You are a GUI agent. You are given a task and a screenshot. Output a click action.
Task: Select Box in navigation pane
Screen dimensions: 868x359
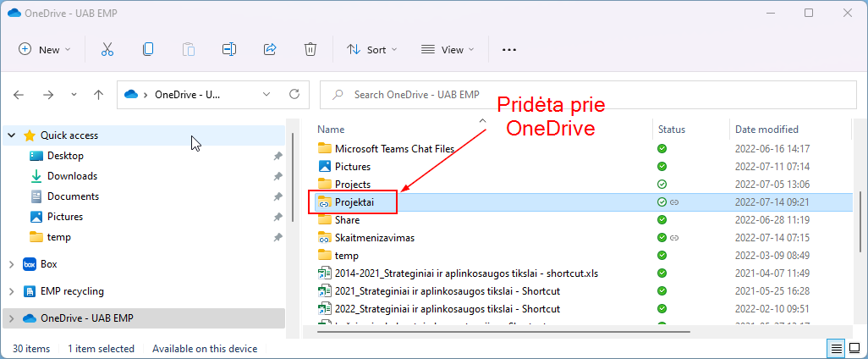(49, 264)
